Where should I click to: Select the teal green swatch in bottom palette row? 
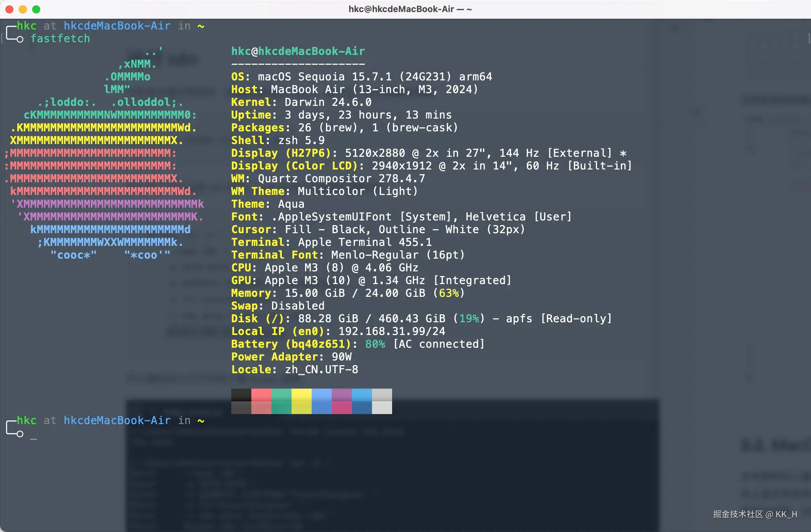tap(281, 408)
